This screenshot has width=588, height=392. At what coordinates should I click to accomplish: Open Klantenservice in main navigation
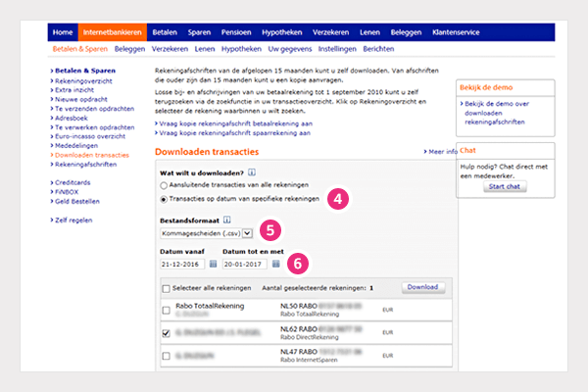tap(456, 32)
